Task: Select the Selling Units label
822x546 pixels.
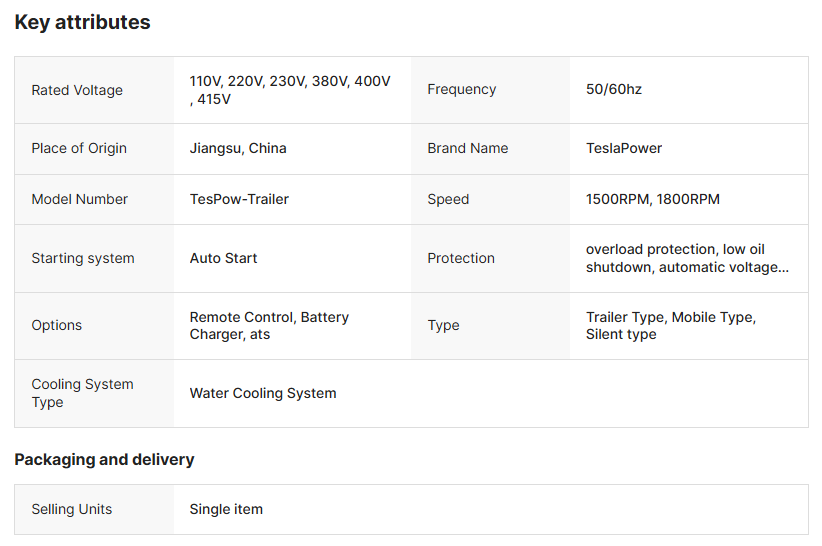Action: click(x=72, y=509)
